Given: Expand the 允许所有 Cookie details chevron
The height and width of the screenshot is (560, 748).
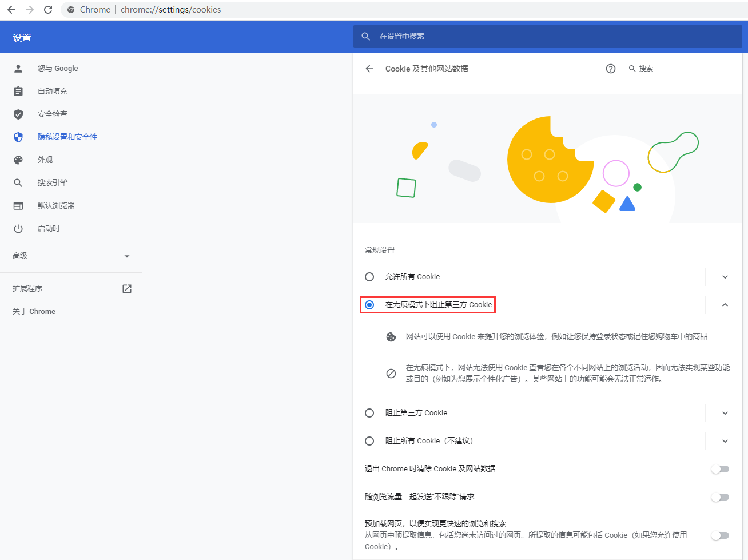Looking at the screenshot, I should click(x=725, y=277).
